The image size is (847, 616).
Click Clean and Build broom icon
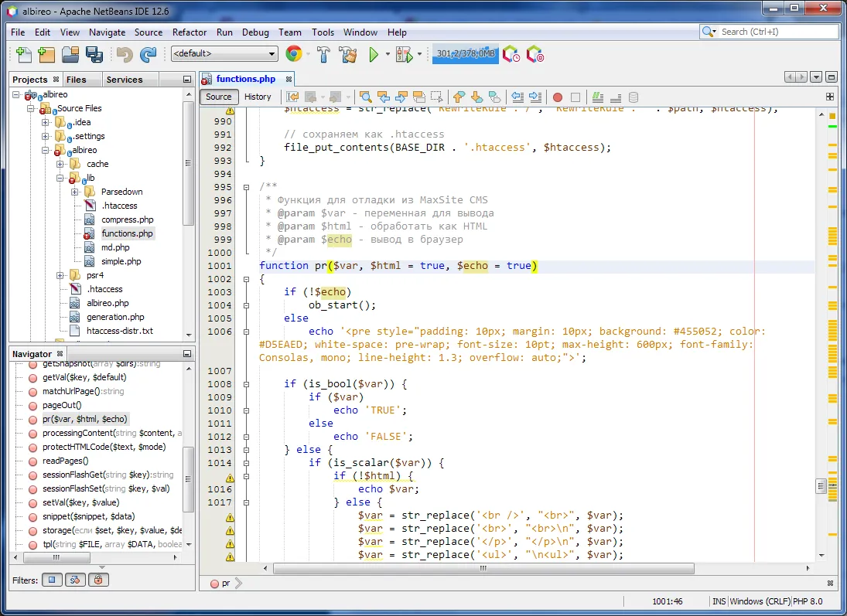[347, 54]
